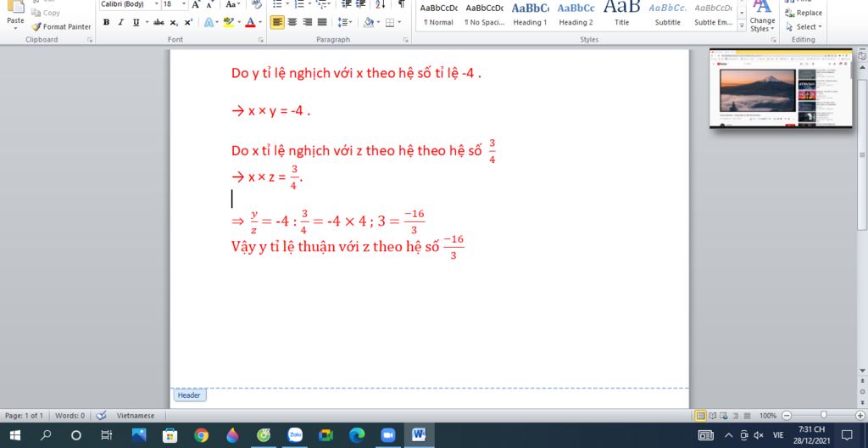
Task: Open the Borders dropdown arrow
Action: [400, 23]
